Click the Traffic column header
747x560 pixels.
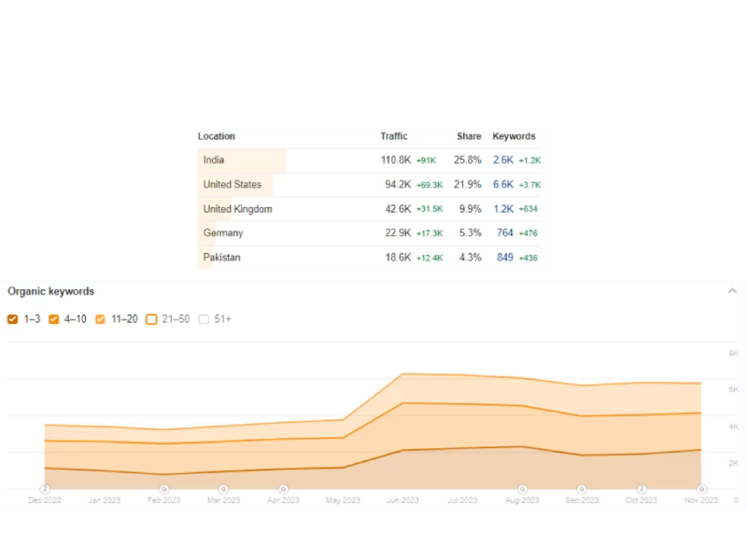tap(394, 136)
